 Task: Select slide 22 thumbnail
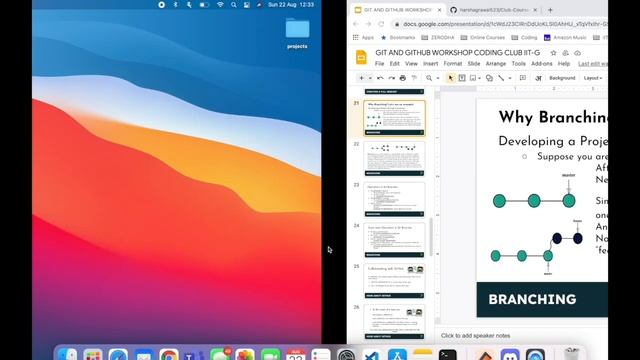[x=394, y=159]
